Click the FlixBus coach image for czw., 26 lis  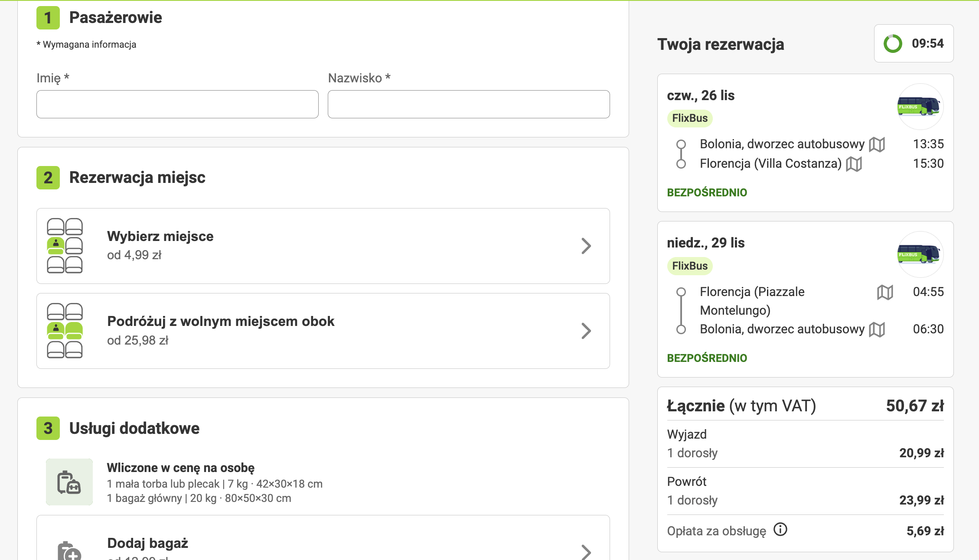click(920, 107)
